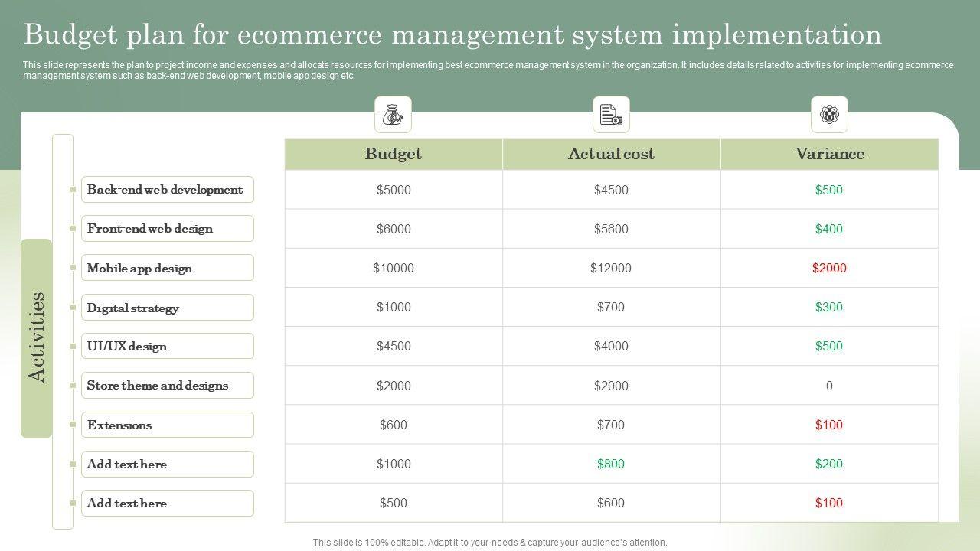The width and height of the screenshot is (980, 551).
Task: Select the green $800 actual cost cell
Action: pos(611,464)
